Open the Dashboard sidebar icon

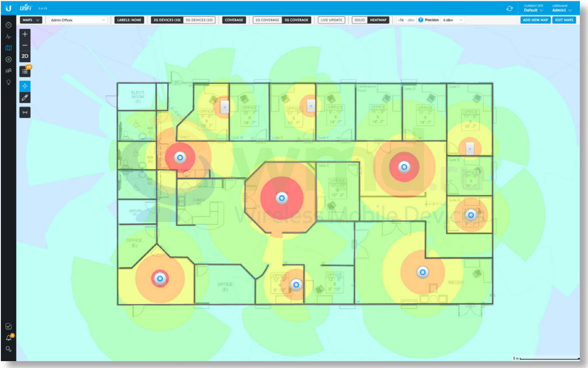pyautogui.click(x=8, y=25)
